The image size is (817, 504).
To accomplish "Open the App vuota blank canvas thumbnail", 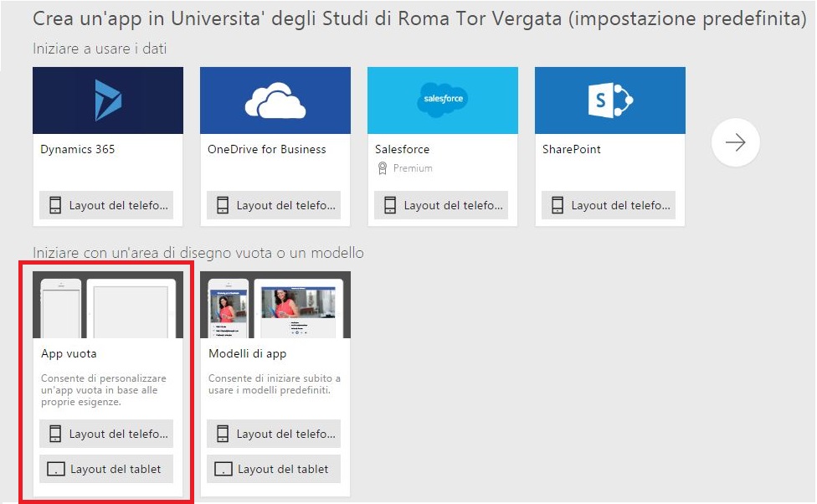I will click(108, 305).
